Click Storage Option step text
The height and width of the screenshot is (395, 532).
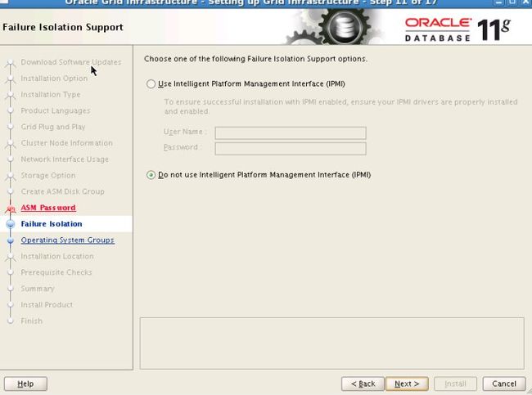pyautogui.click(x=48, y=175)
